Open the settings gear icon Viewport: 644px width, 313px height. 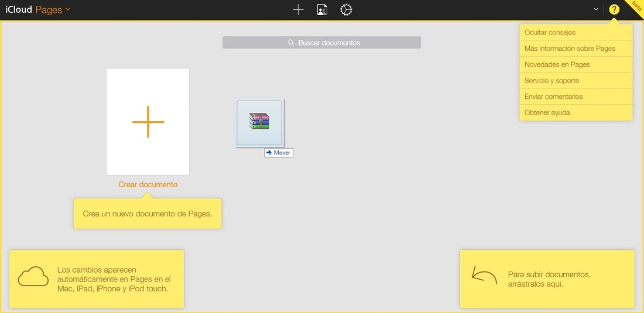(x=346, y=10)
